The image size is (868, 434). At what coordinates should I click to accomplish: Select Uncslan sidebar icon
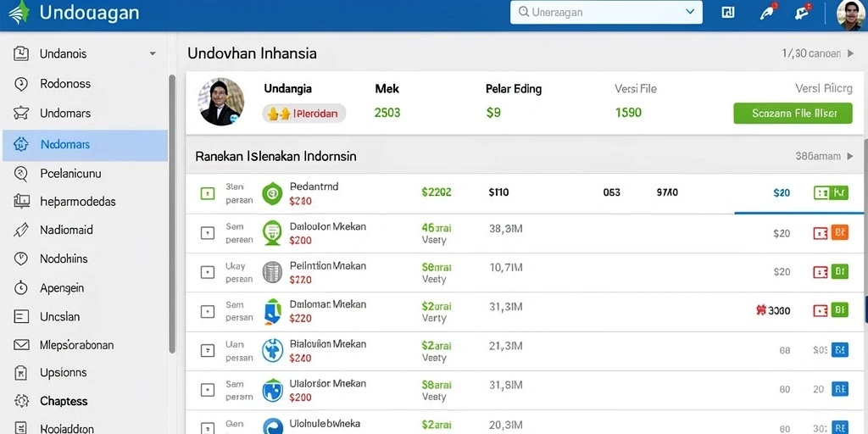20,317
